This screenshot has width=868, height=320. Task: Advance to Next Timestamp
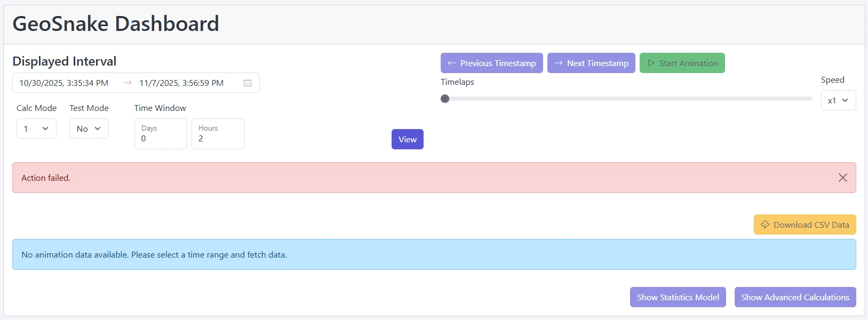[x=591, y=63]
